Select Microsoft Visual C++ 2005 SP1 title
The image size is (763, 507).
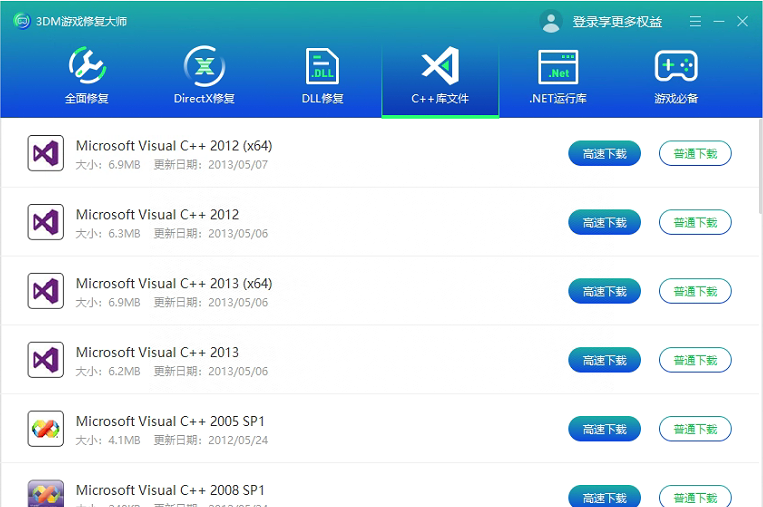click(170, 421)
